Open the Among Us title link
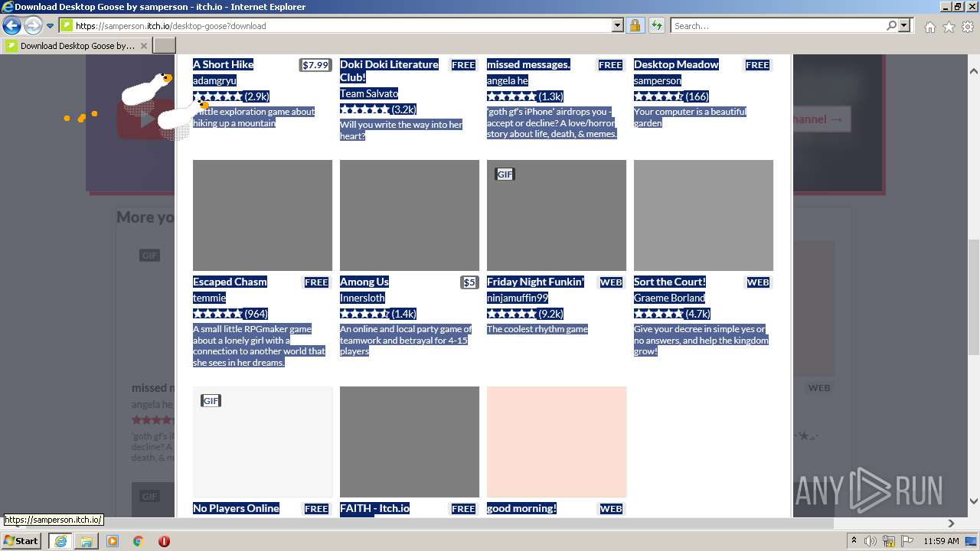Viewport: 980px width, 551px height. tap(364, 282)
